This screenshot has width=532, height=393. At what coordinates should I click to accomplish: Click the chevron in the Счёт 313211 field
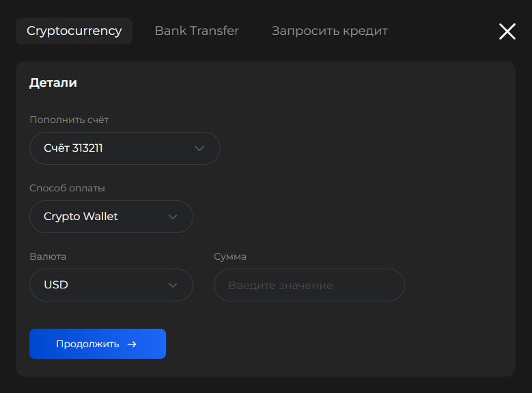point(199,148)
